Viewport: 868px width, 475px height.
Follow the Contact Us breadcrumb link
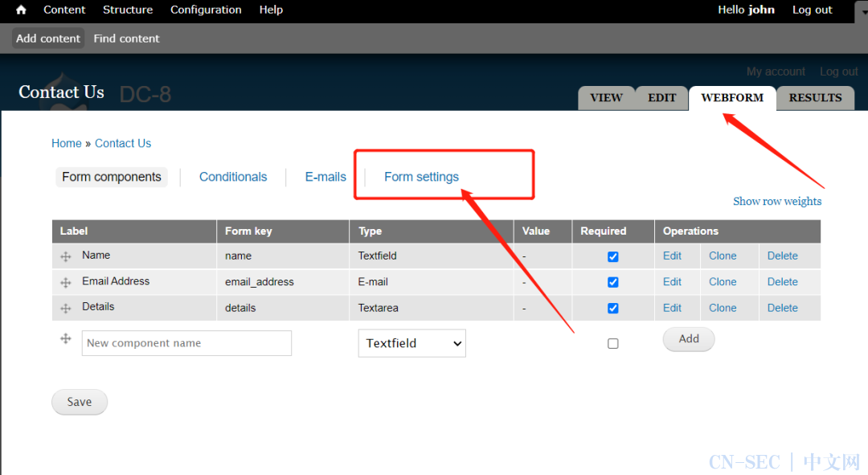[x=123, y=143]
